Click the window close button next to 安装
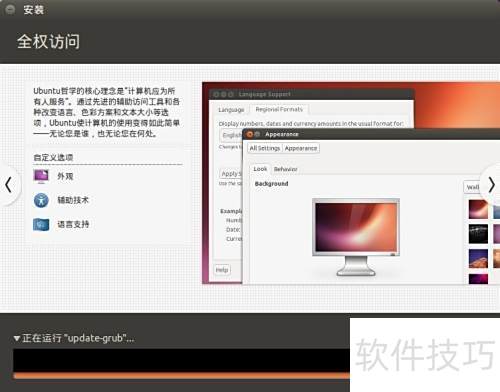Viewport: 500px width, 392px height. click(10, 9)
